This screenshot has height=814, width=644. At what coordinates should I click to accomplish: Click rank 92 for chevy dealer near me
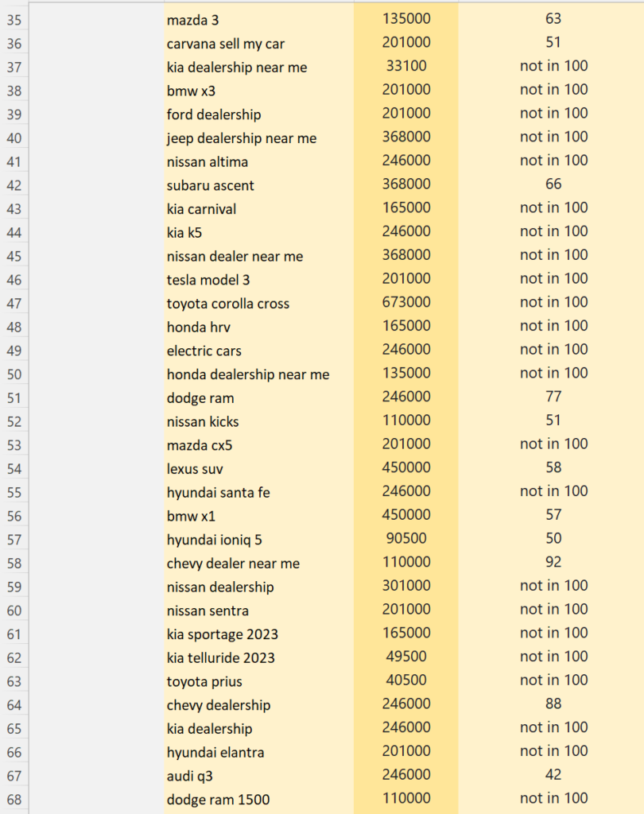553,562
